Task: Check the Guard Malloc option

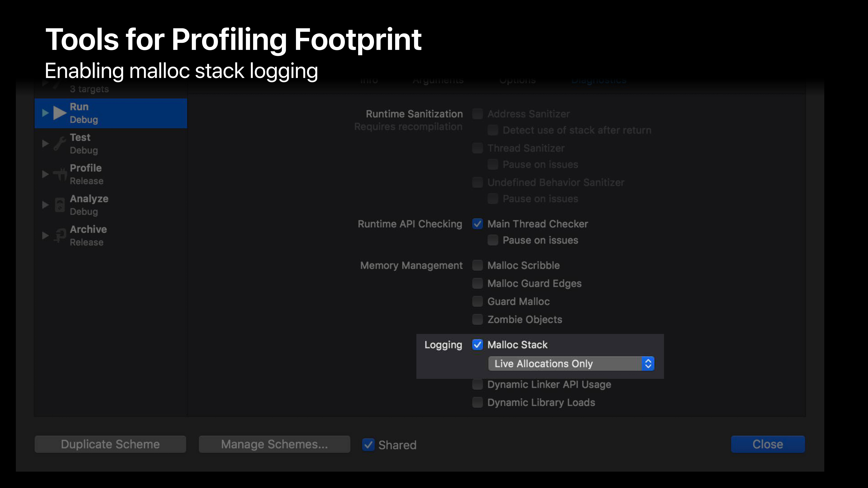Action: pos(478,301)
